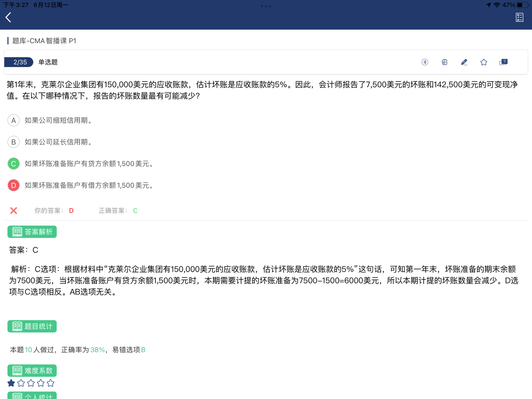
Task: Tap the 难度系数 section header
Action: tap(32, 371)
